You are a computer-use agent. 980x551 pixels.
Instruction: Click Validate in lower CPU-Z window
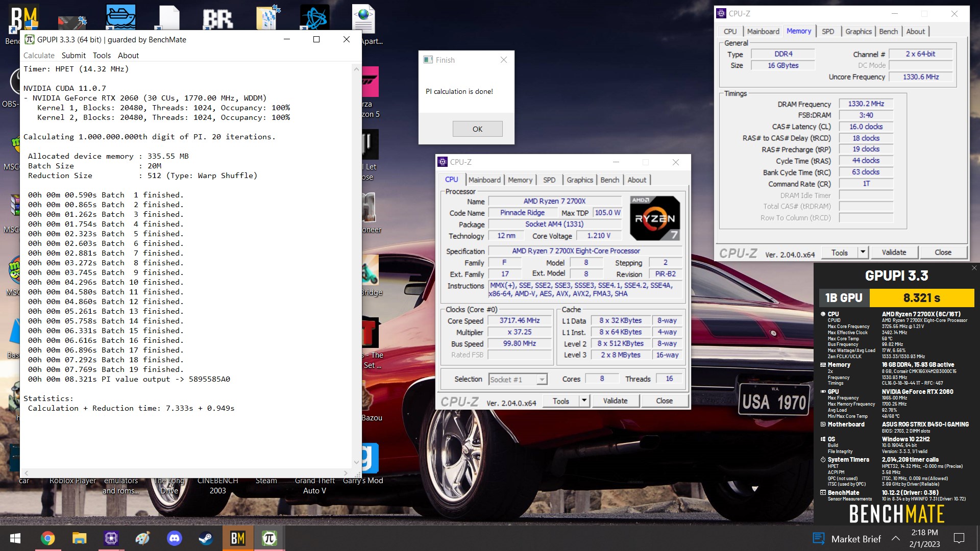click(x=615, y=401)
